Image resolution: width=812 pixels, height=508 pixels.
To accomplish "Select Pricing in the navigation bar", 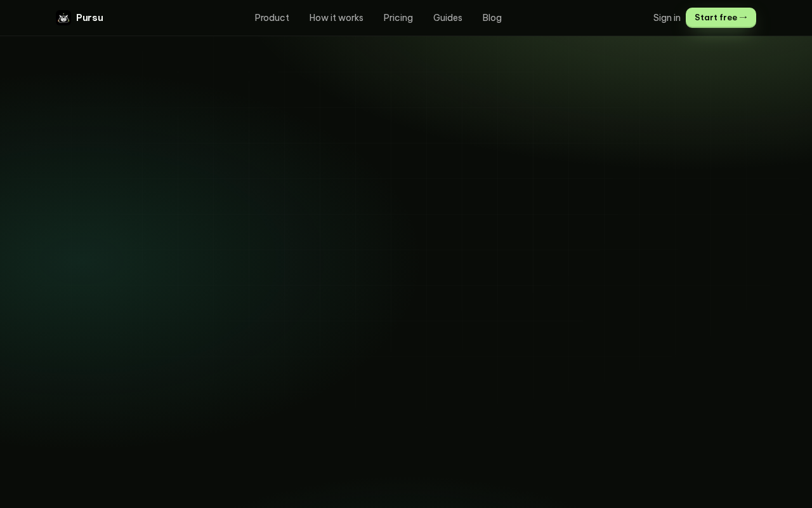I will [x=398, y=18].
